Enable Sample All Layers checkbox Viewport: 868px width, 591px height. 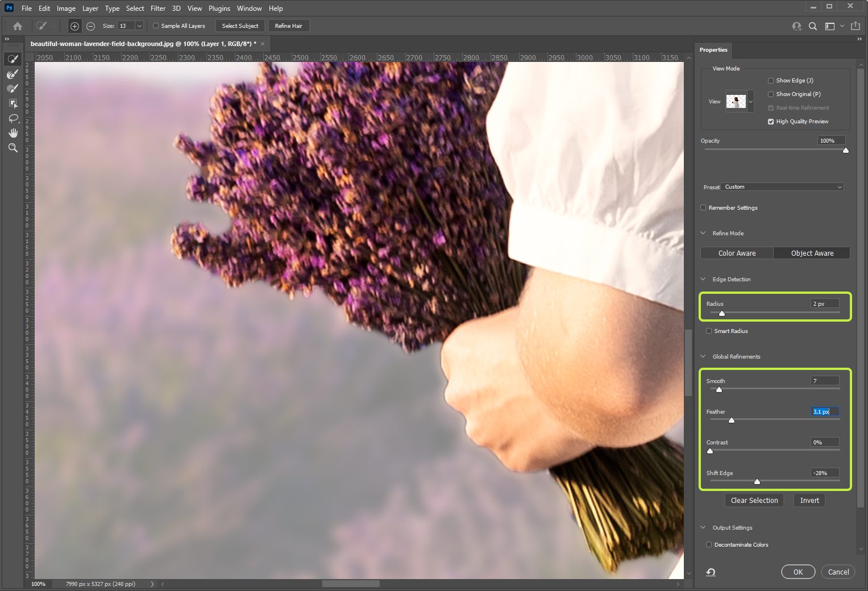[x=156, y=26]
